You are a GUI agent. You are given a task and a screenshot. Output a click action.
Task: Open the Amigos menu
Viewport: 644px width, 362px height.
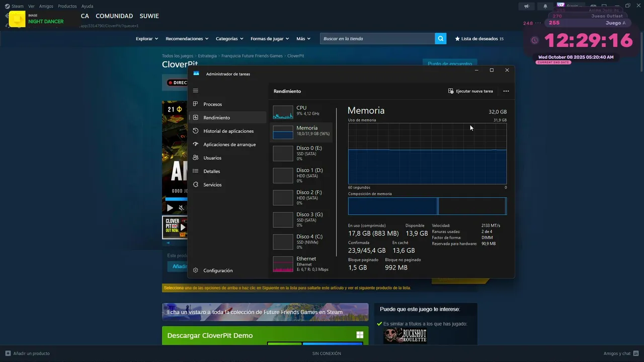(46, 7)
